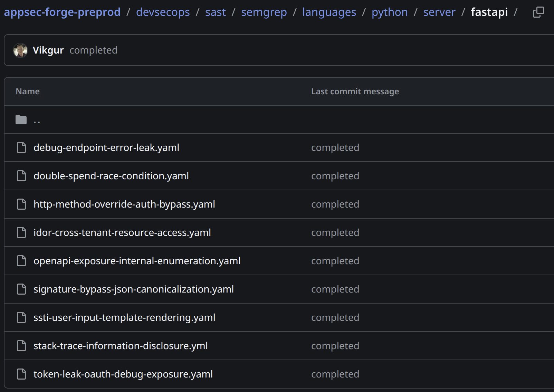
Task: Open http-method-override-auth-bypass.yaml file
Action: [124, 204]
